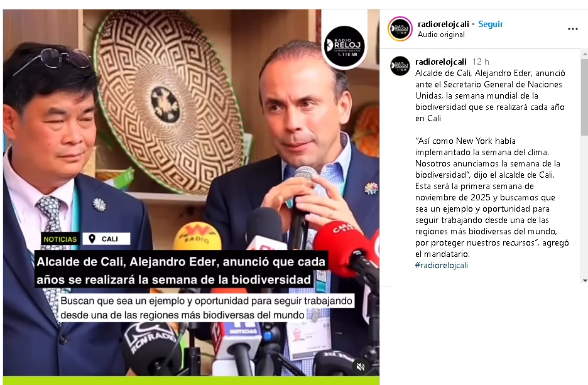The image size is (588, 385).
Task: Open the #radiorelojcali hashtag
Action: [x=442, y=266]
